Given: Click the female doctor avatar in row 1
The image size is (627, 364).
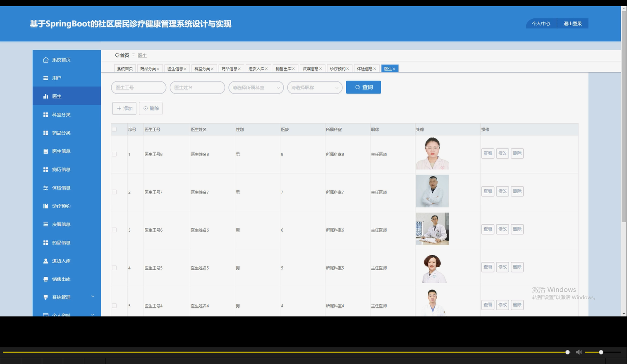Looking at the screenshot, I should tap(432, 153).
